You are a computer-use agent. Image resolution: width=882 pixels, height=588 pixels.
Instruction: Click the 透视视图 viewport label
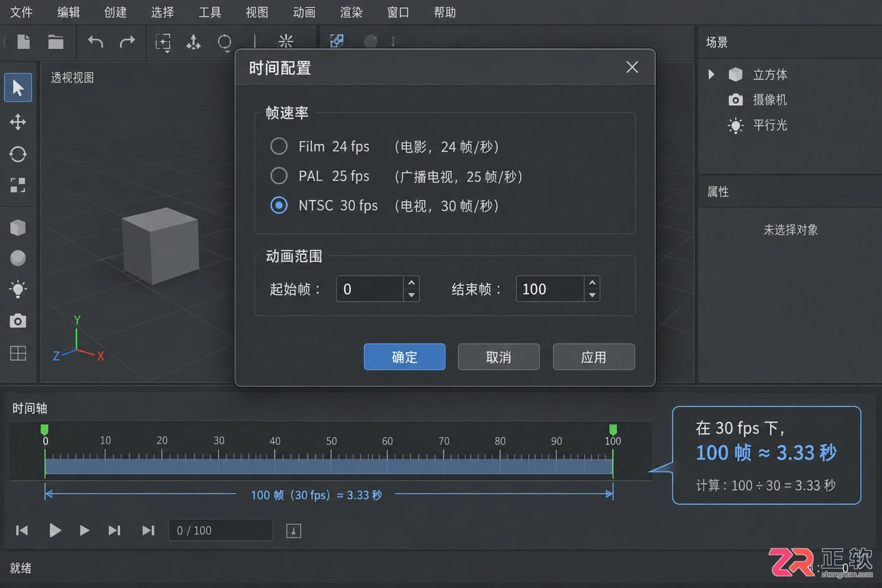pyautogui.click(x=72, y=78)
